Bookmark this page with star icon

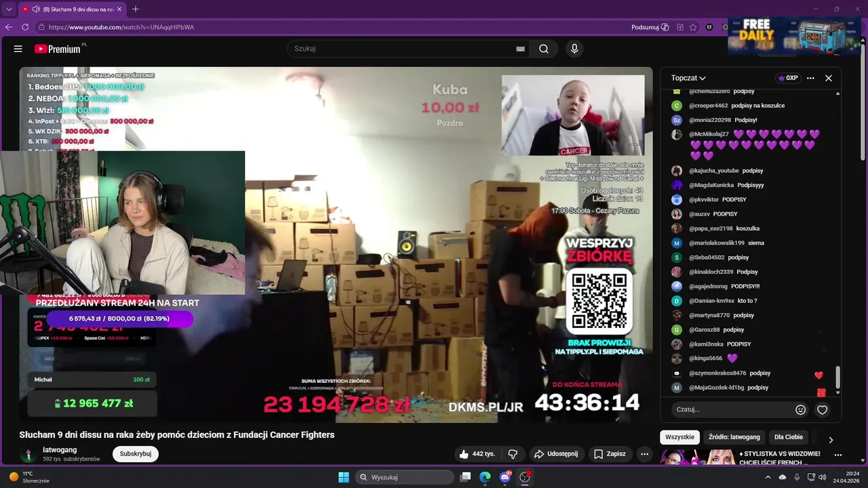click(x=693, y=27)
